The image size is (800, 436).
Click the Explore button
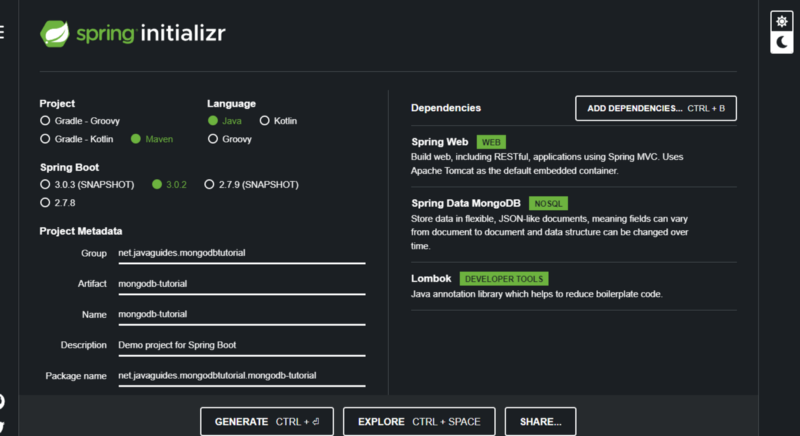419,422
